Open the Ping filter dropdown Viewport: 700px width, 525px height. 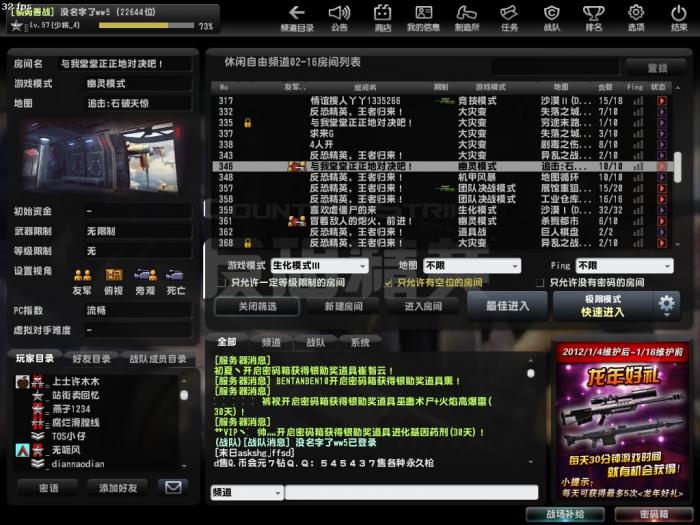pyautogui.click(x=625, y=266)
